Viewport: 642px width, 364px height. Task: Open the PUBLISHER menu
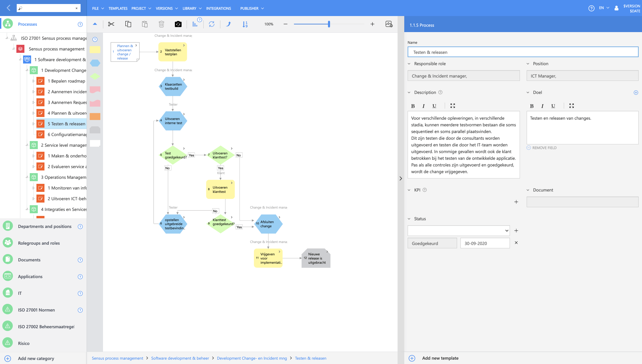tap(252, 8)
